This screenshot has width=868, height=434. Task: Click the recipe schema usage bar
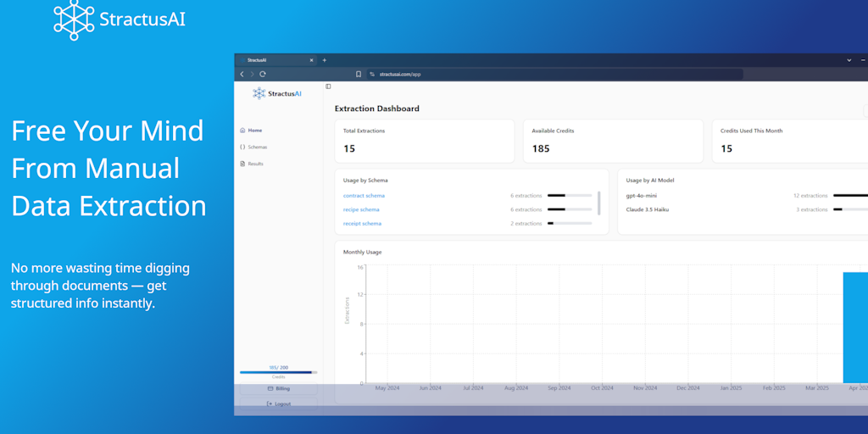570,210
